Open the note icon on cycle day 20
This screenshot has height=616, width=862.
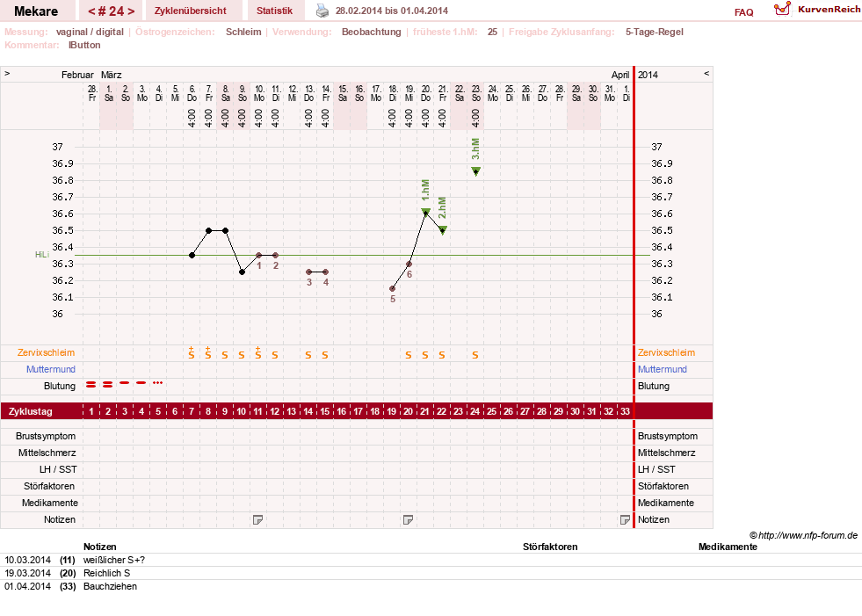click(x=408, y=519)
